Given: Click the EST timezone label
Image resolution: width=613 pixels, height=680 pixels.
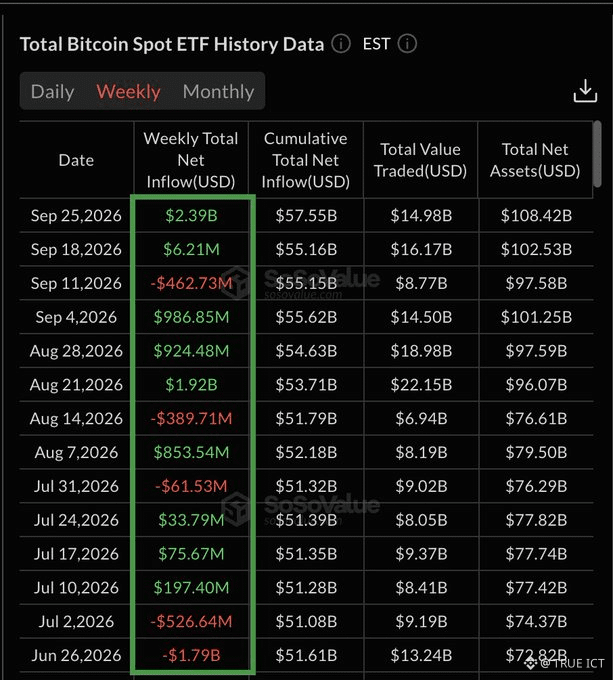Looking at the screenshot, I should click(376, 44).
